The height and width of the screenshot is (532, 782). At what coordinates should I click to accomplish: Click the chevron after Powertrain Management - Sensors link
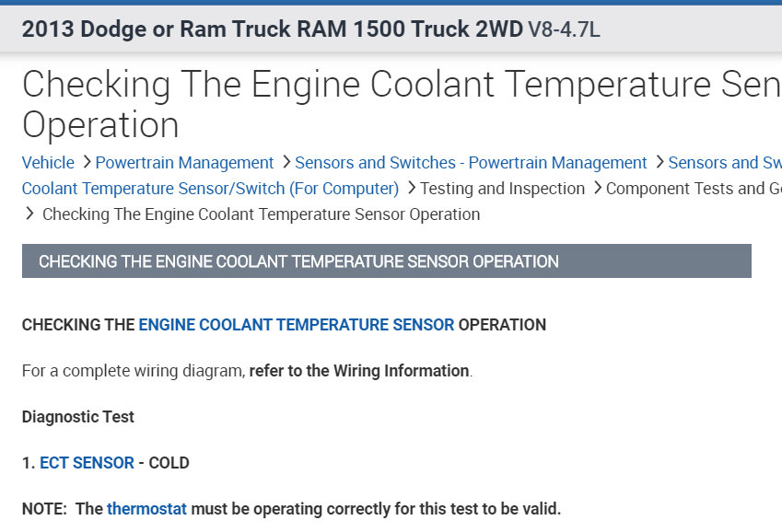[659, 163]
